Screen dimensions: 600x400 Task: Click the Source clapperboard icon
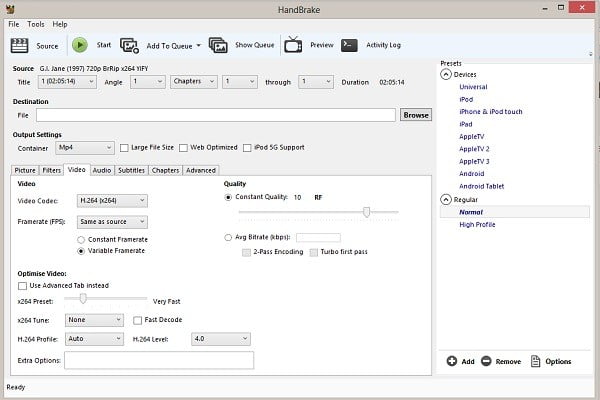[19, 45]
